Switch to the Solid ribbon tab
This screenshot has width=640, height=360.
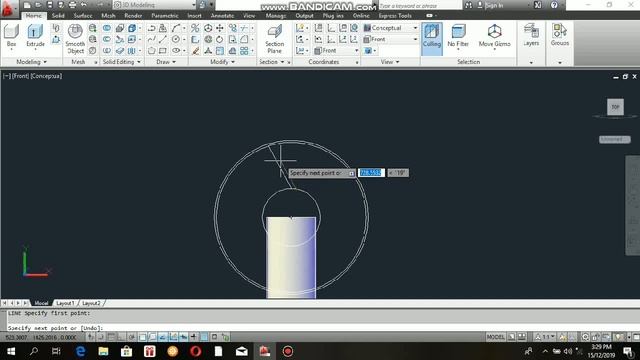(x=58, y=16)
